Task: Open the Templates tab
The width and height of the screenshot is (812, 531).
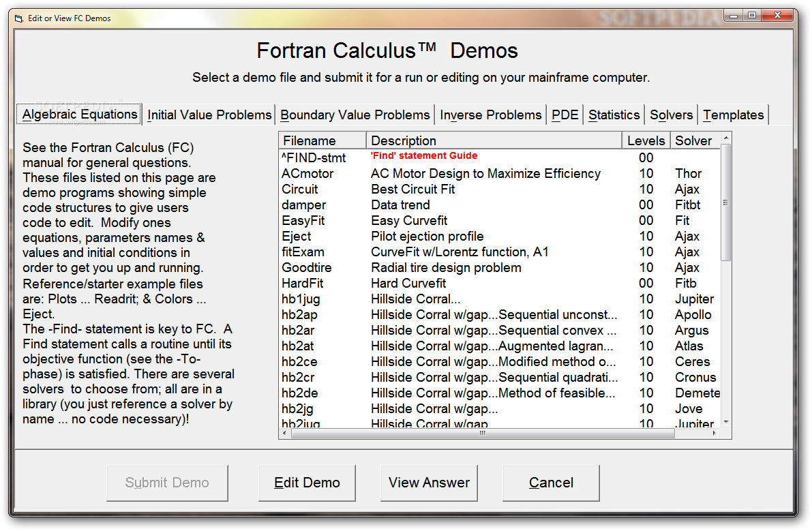Action: (734, 115)
